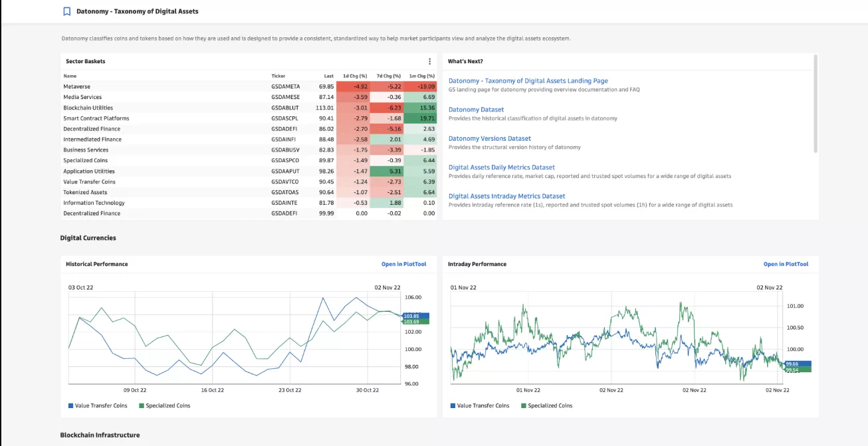Sort table by 1d Chg (%) column
This screenshot has width=868, height=446.
355,76
